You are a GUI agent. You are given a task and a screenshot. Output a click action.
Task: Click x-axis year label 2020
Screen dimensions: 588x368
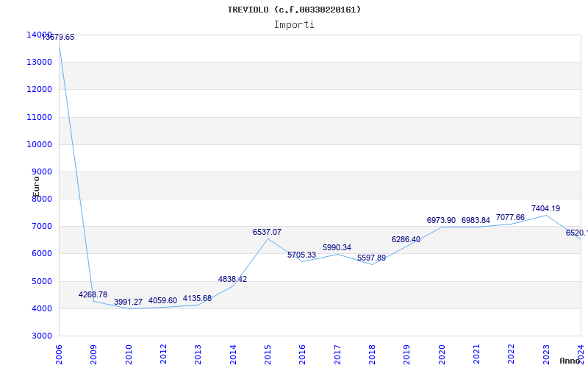point(442,354)
